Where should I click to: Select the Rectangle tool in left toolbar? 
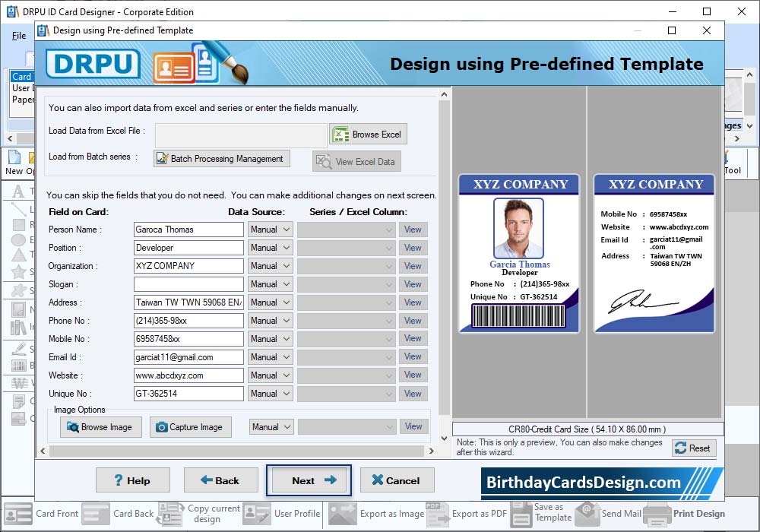click(18, 225)
